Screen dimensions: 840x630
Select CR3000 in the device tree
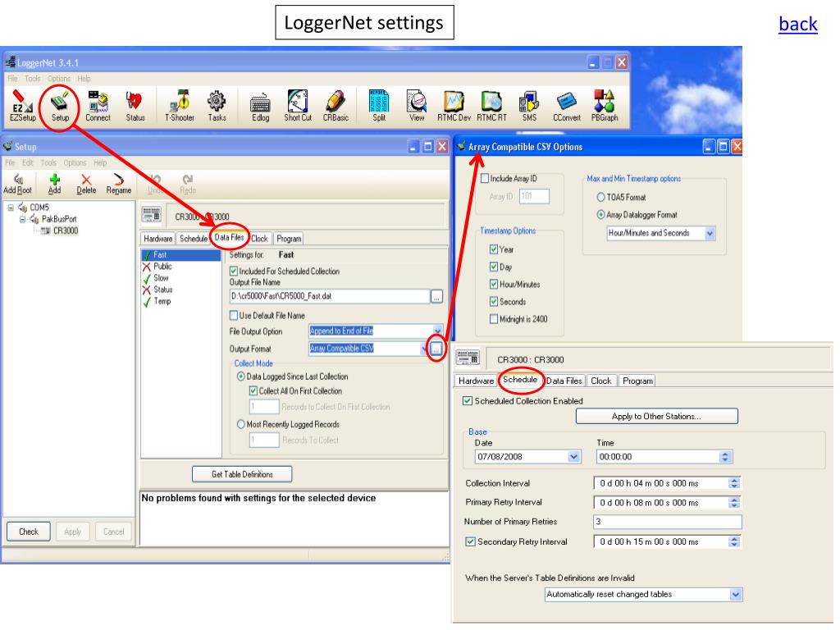point(66,231)
